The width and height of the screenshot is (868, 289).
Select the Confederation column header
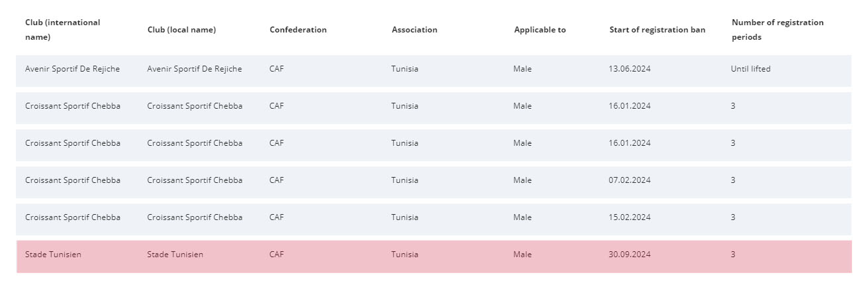coord(298,30)
